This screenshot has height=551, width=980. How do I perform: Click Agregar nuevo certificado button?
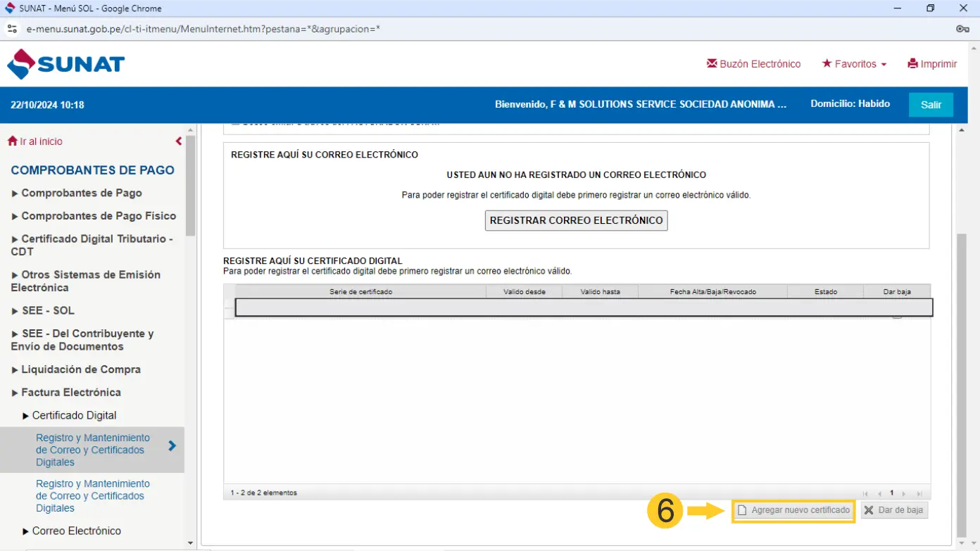[793, 510]
